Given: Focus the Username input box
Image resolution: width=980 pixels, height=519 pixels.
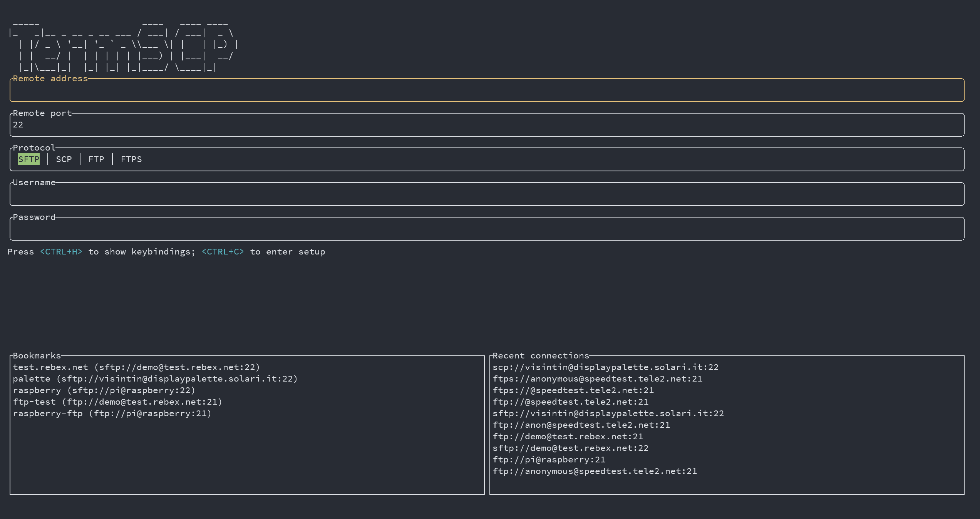Looking at the screenshot, I should click(487, 194).
